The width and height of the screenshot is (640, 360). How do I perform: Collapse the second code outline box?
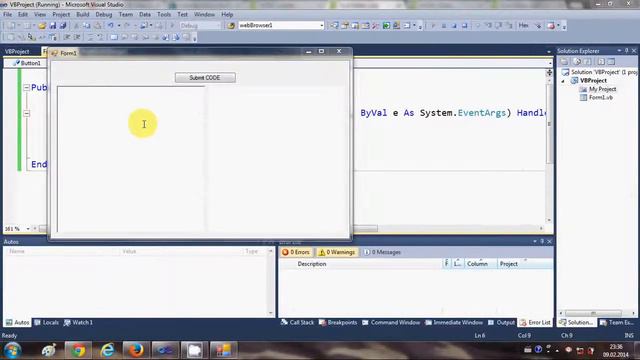point(27,113)
